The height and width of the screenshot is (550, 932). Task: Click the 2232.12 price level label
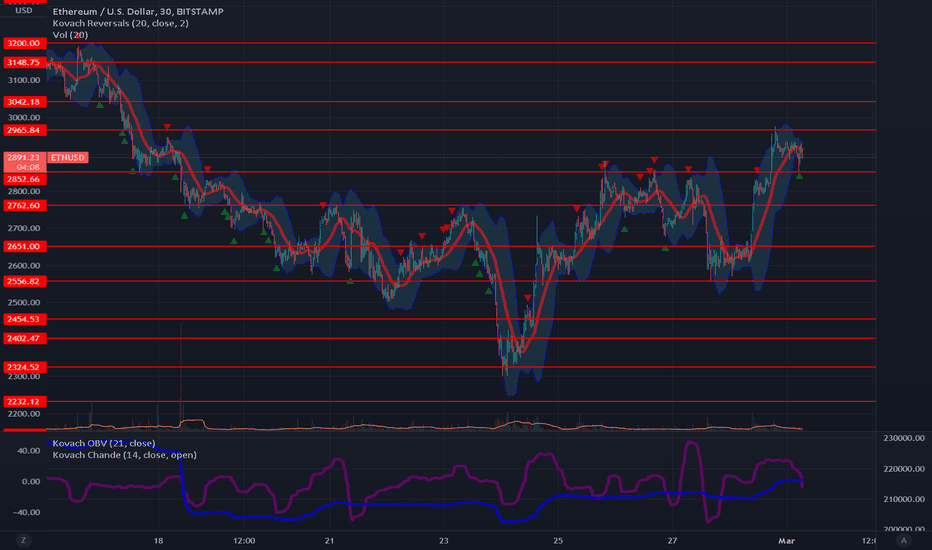pyautogui.click(x=24, y=401)
